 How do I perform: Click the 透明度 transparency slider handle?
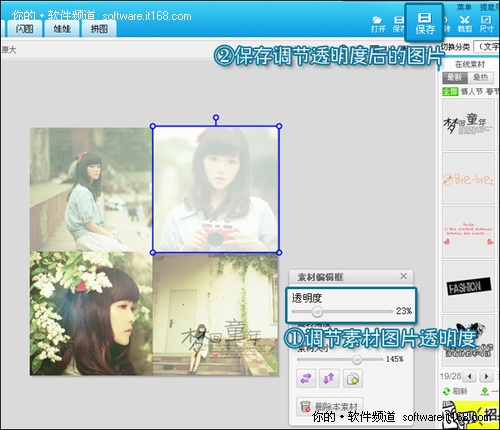317,312
